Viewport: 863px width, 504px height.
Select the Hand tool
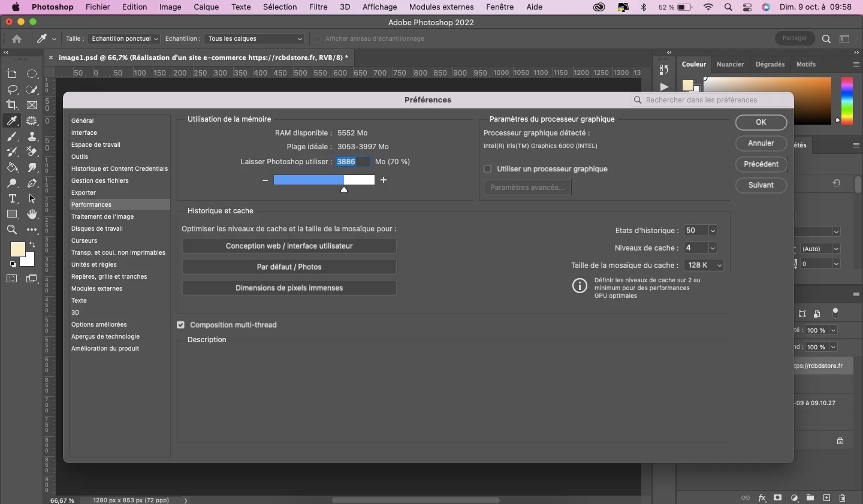(x=32, y=215)
